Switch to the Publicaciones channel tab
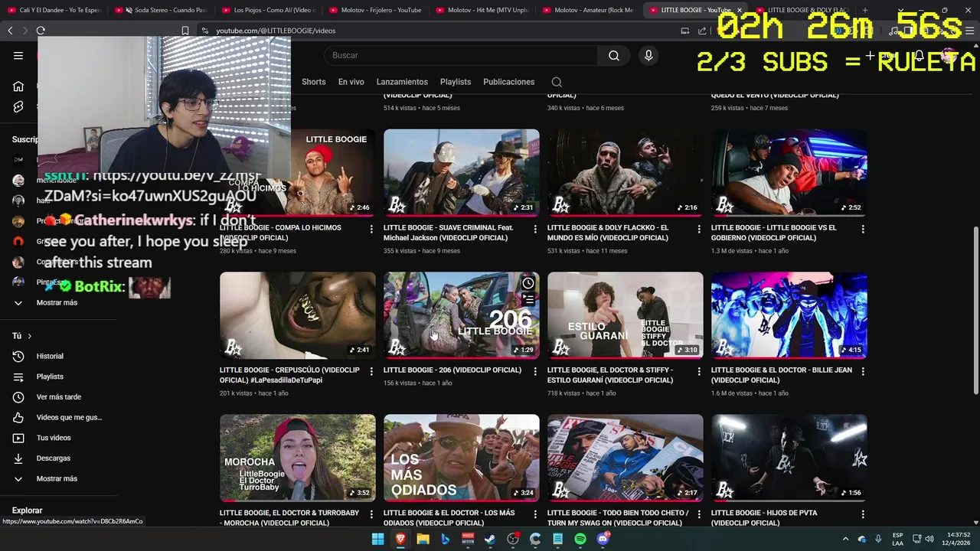 (509, 82)
